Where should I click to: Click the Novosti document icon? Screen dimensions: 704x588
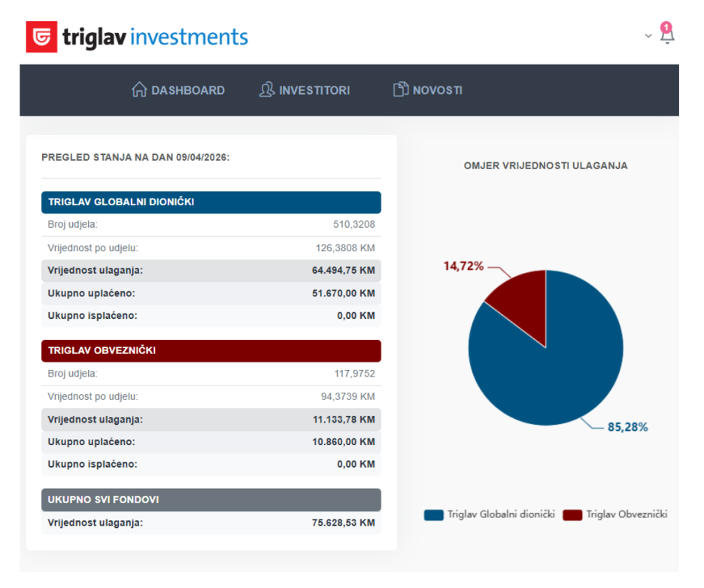(400, 89)
